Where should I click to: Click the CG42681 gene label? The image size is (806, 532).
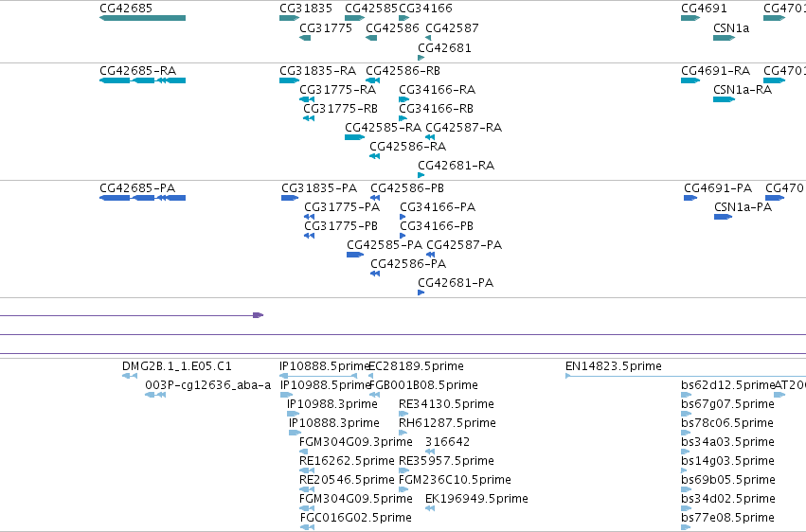[444, 47]
